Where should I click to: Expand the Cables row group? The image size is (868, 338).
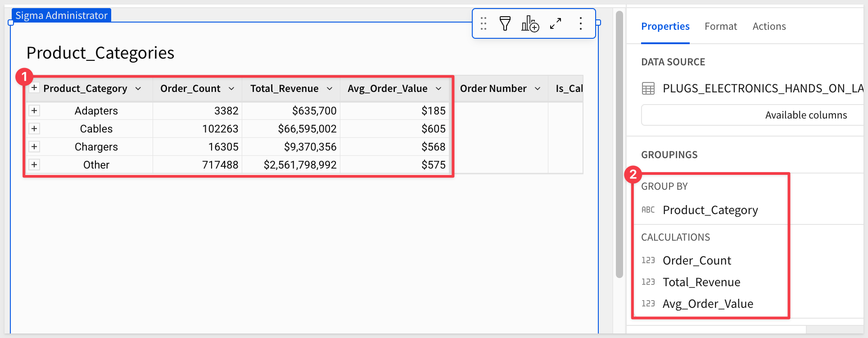tap(34, 128)
